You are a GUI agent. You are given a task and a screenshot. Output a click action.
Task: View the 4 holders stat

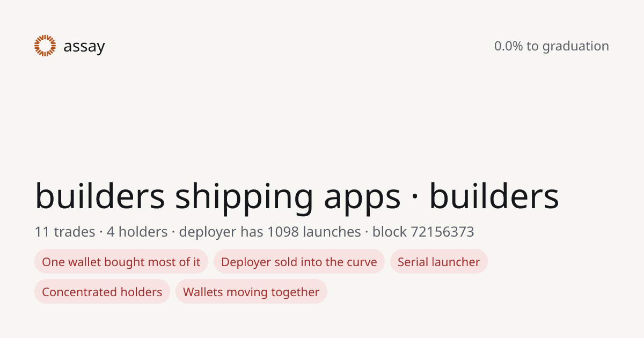[137, 232]
